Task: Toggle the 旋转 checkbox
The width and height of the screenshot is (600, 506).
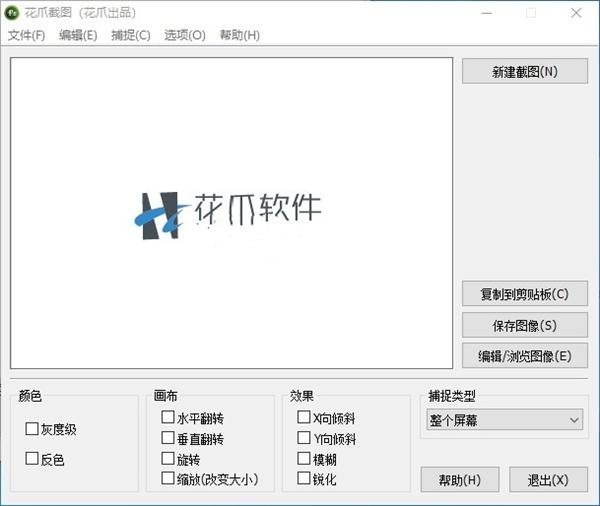Action: click(168, 459)
